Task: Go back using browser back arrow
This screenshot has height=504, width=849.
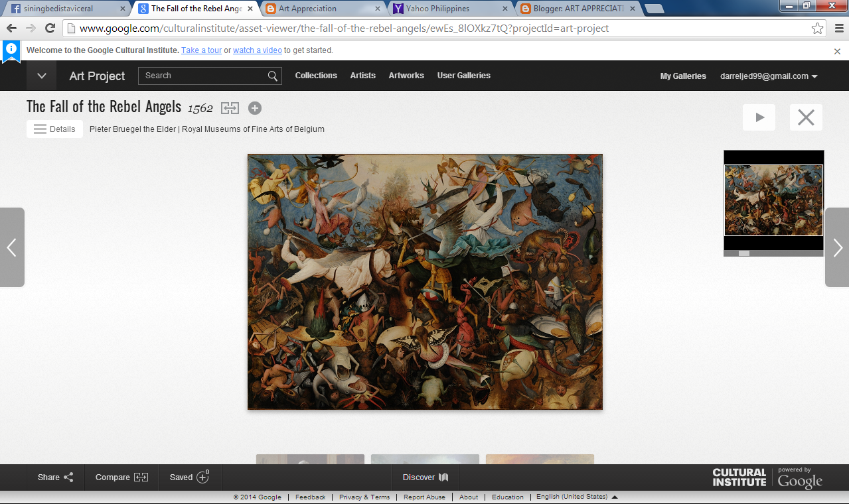Action: pos(11,29)
